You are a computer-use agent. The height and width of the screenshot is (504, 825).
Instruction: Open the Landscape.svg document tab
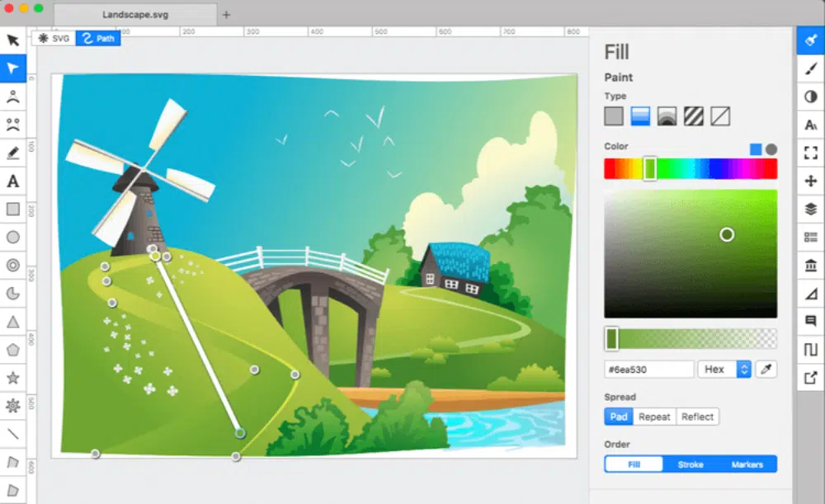pyautogui.click(x=134, y=14)
